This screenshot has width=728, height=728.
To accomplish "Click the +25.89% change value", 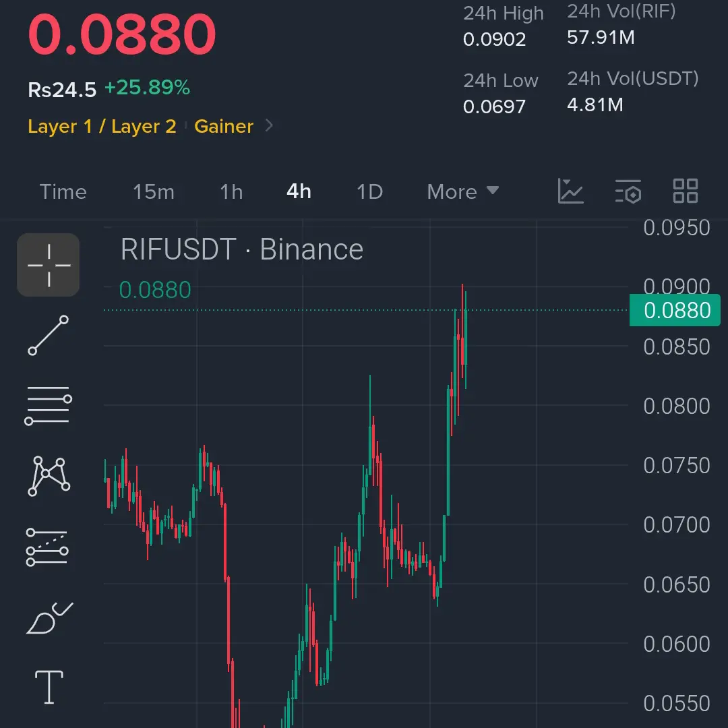I will [148, 87].
